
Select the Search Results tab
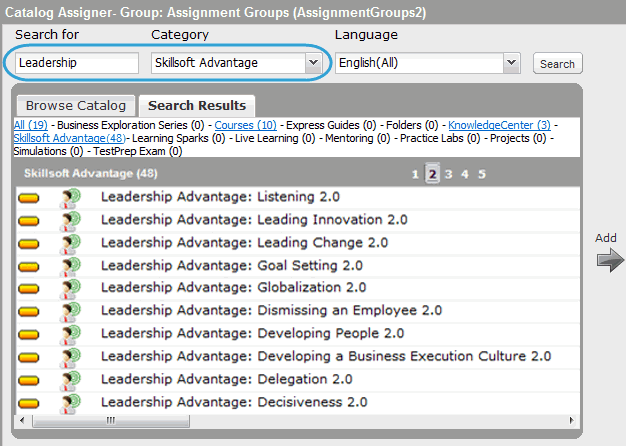coord(197,105)
